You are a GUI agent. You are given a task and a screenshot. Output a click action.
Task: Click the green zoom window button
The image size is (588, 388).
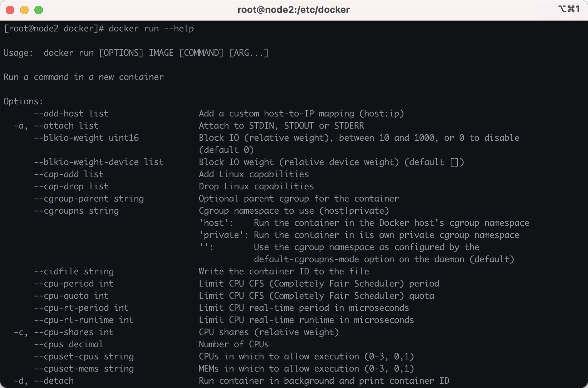click(x=39, y=10)
